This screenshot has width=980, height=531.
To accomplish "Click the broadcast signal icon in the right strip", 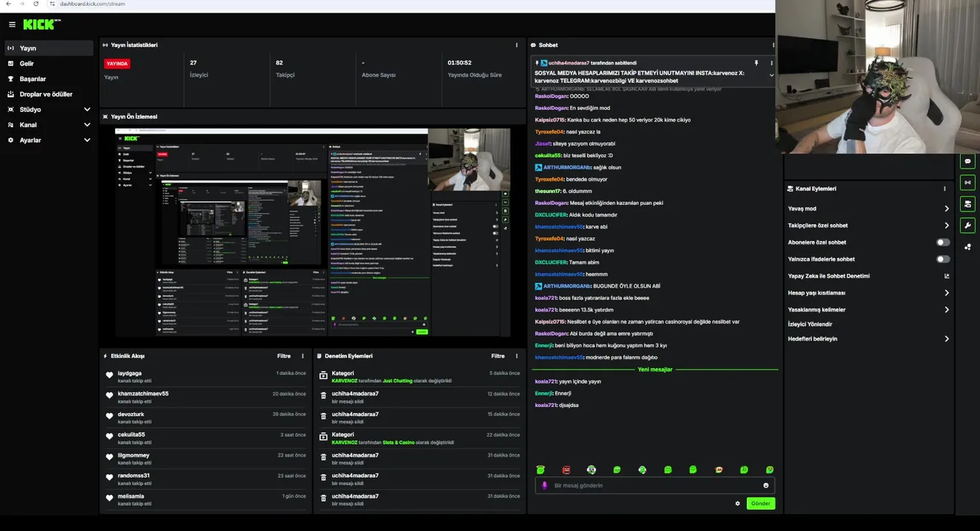I will point(967,182).
